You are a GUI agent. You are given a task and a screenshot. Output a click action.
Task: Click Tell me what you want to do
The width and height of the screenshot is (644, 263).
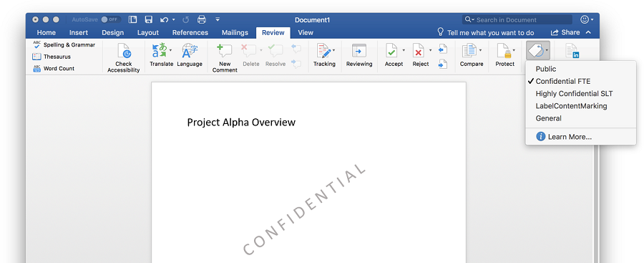pyautogui.click(x=485, y=32)
